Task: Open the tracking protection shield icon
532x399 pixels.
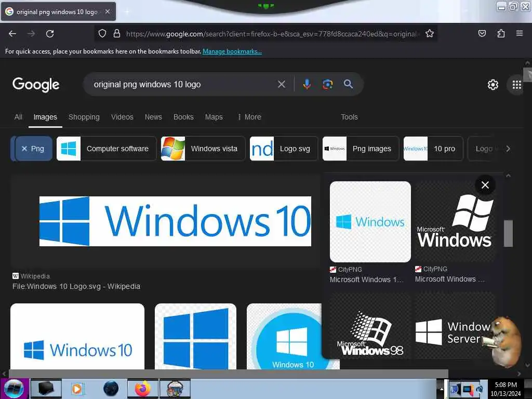Action: [102, 33]
